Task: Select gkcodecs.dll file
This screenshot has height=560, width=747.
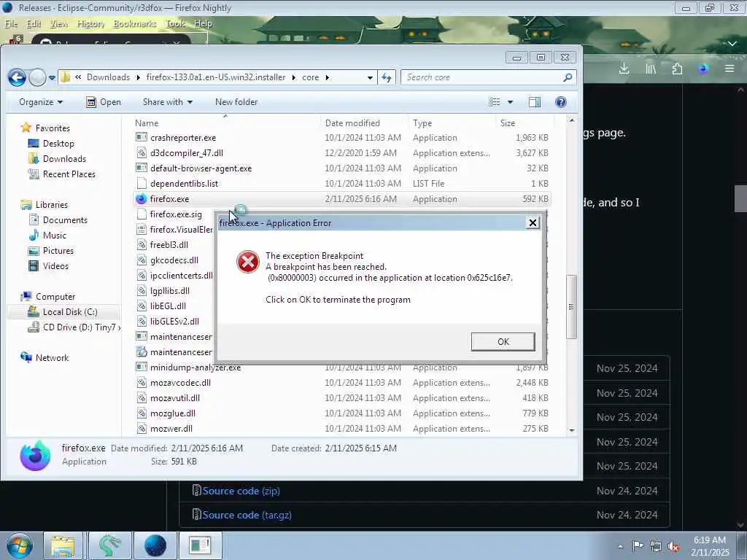Action: [x=174, y=260]
